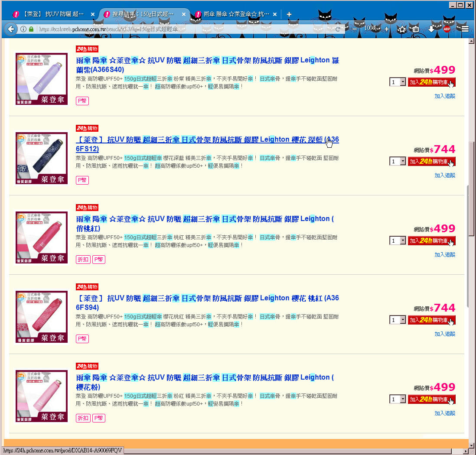Add 俏桃紅 umbrella to 24h cart
This screenshot has width=476, height=455.
tap(431, 240)
